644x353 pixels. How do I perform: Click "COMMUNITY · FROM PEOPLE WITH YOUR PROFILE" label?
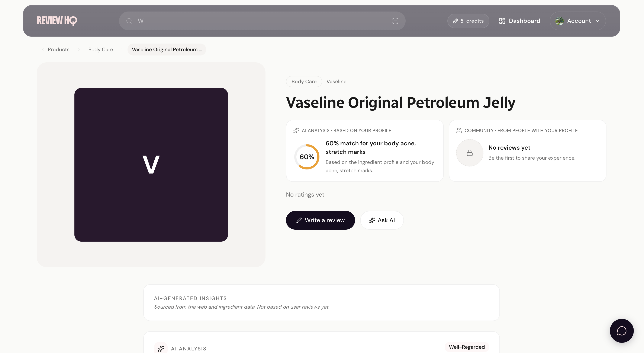521,130
